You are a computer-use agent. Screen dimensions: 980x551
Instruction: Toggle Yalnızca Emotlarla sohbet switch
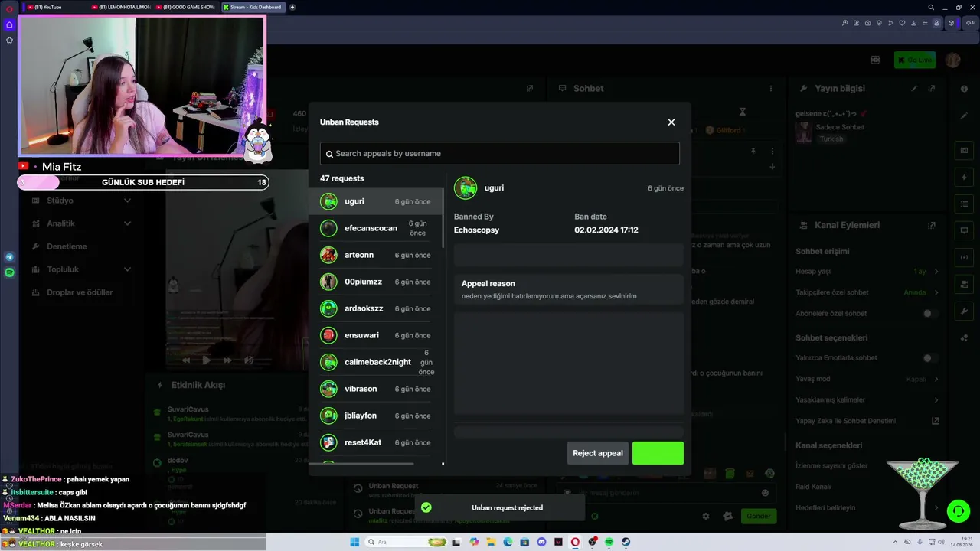coord(929,358)
